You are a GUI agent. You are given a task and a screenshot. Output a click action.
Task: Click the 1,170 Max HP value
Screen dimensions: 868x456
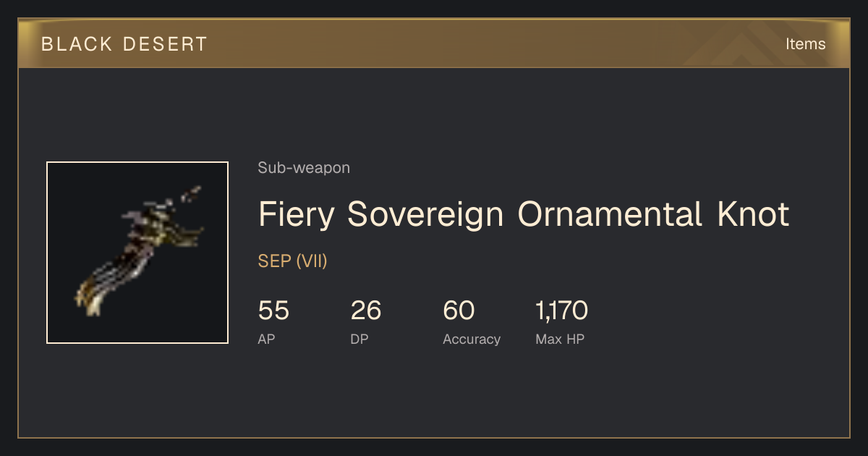(x=562, y=311)
